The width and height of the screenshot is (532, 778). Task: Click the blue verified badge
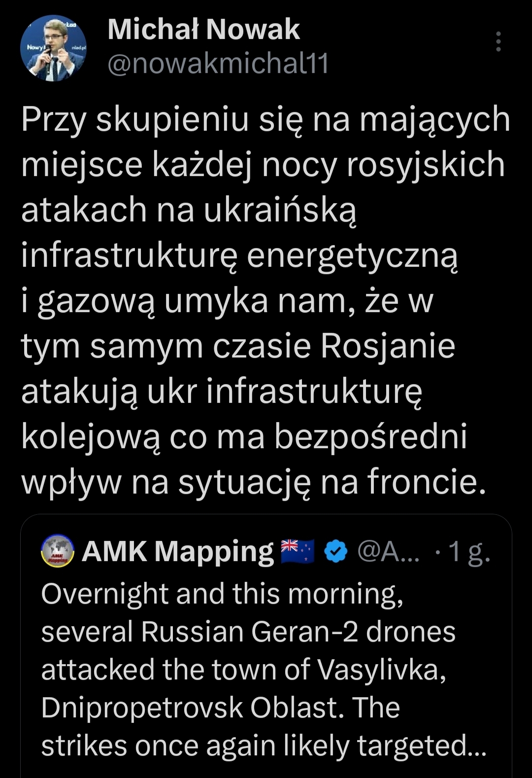coord(335,551)
